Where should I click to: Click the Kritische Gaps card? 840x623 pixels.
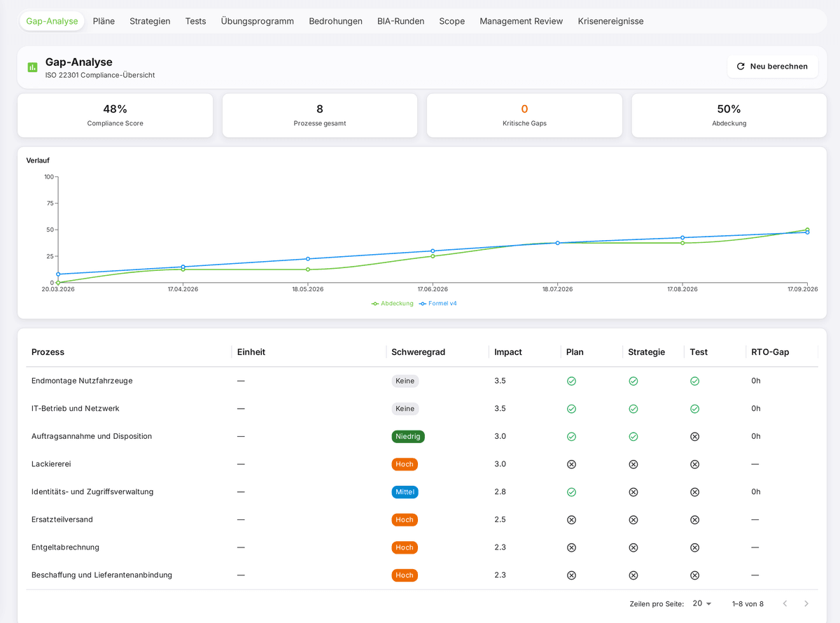tap(524, 115)
